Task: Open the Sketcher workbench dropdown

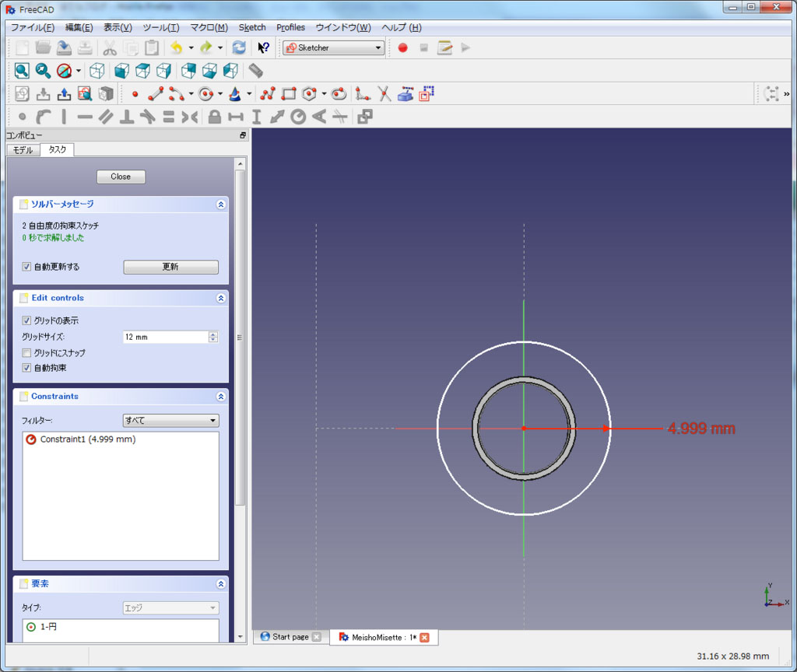Action: 334,47
